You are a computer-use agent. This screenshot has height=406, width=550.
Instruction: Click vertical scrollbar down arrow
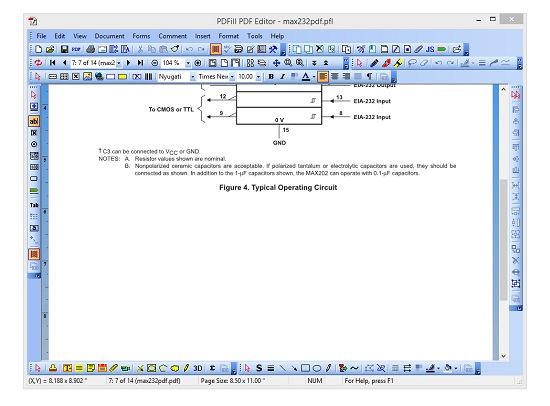coord(503,356)
